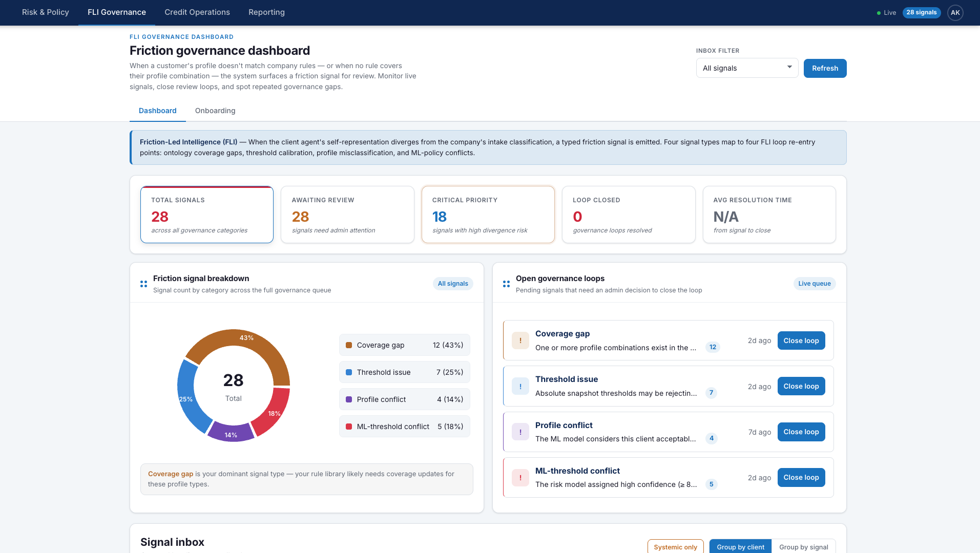
Task: Switch to Group by signal view
Action: pyautogui.click(x=804, y=546)
